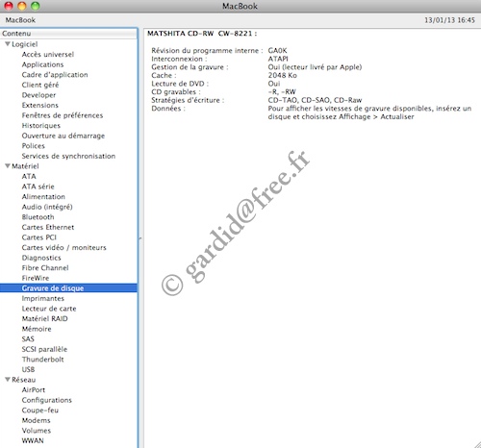
Task: Open Extensions in the sidebar
Action: pyautogui.click(x=40, y=105)
